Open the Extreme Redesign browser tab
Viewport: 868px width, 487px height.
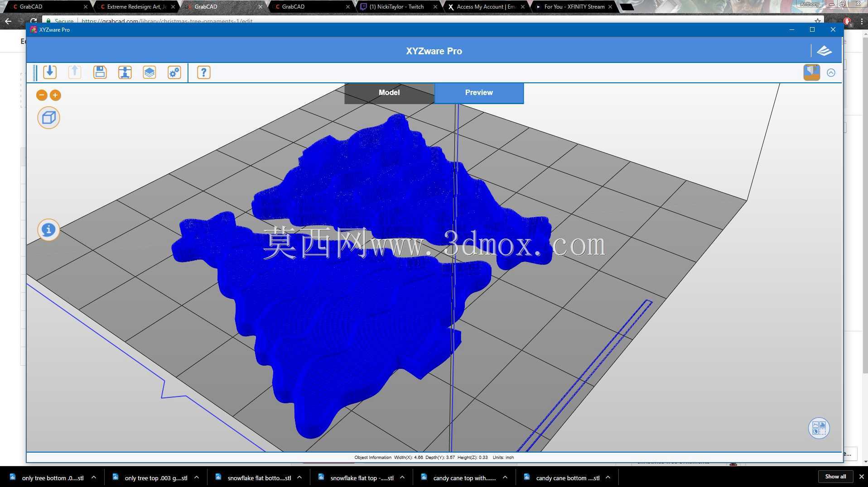[x=136, y=7]
